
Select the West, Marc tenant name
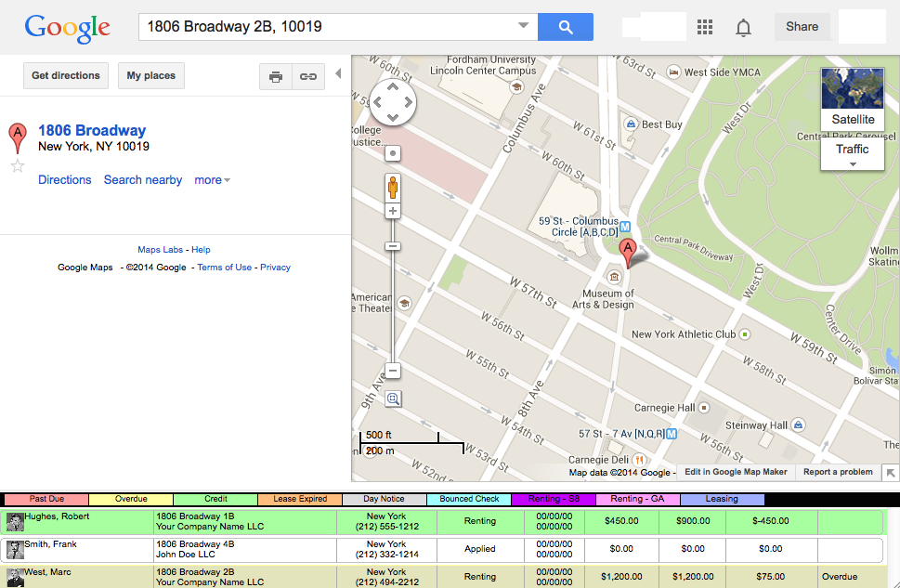point(47,572)
